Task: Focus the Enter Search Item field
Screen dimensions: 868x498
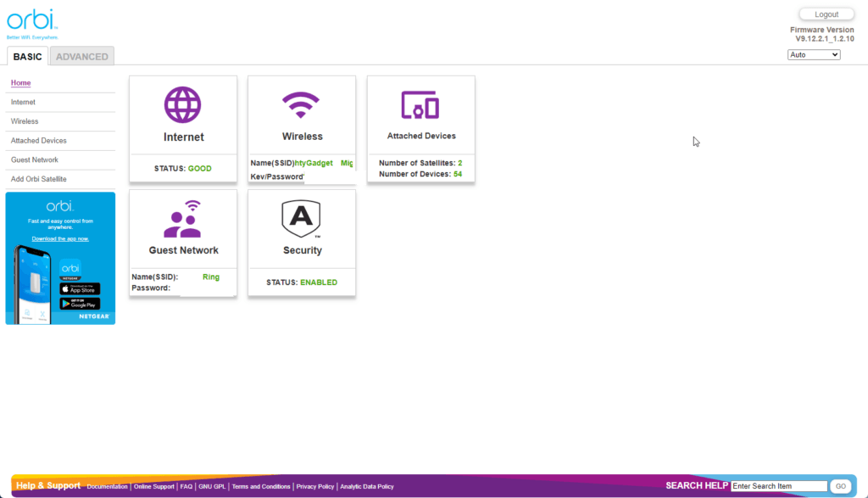Action: pyautogui.click(x=778, y=486)
